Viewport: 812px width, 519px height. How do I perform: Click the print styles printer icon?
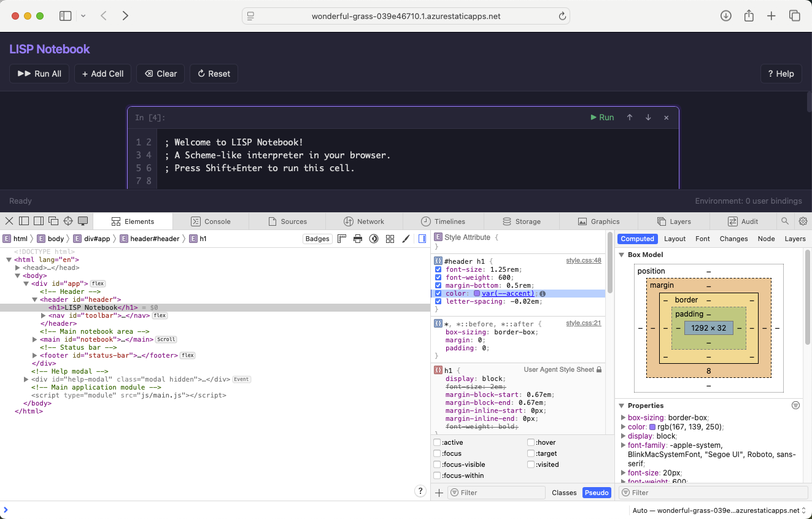tap(358, 239)
